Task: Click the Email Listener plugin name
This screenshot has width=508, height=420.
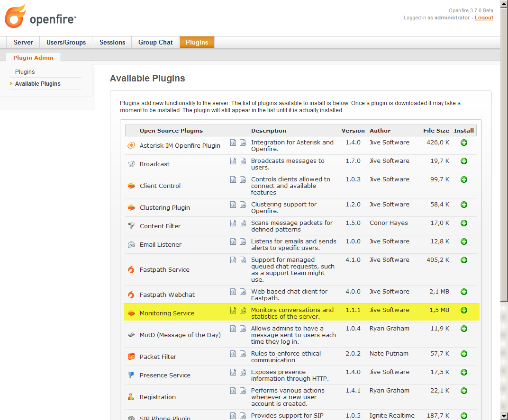Action: tap(160, 244)
